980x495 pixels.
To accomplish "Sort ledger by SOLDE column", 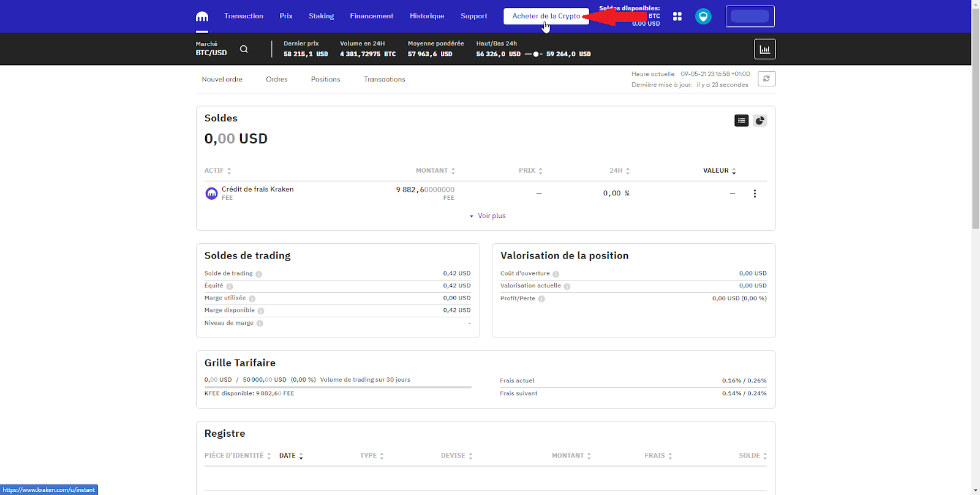I will [x=753, y=456].
